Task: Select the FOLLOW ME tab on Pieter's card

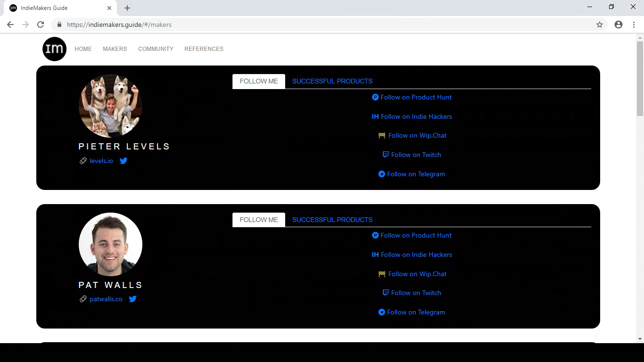Action: tap(258, 81)
